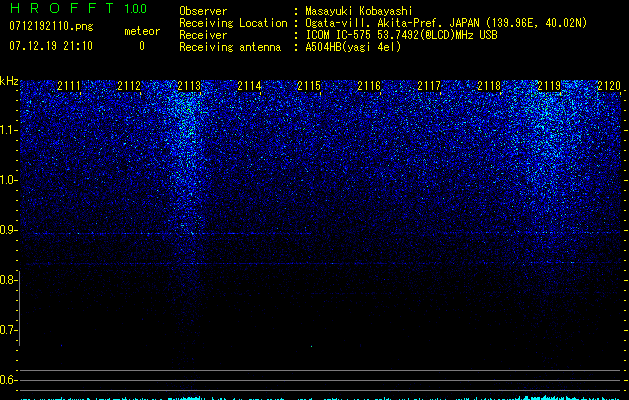Click the date stamp 07.12.19 21:10

[x=51, y=46]
